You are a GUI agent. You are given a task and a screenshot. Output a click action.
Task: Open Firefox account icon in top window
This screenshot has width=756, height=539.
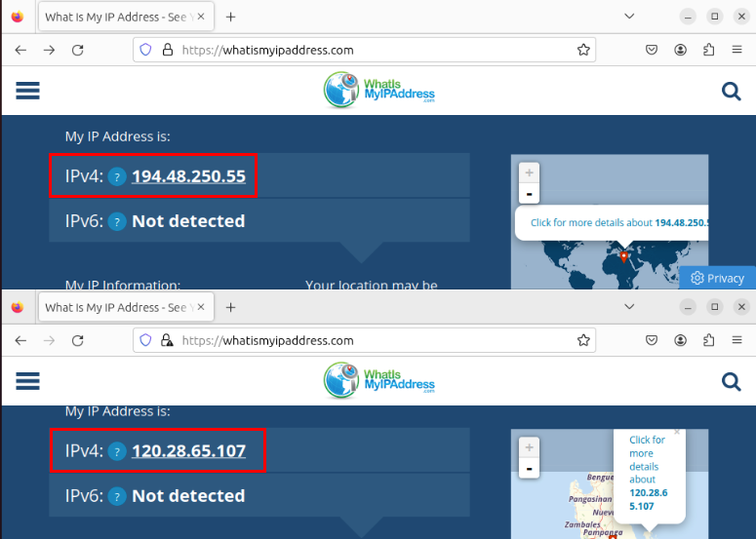click(680, 50)
